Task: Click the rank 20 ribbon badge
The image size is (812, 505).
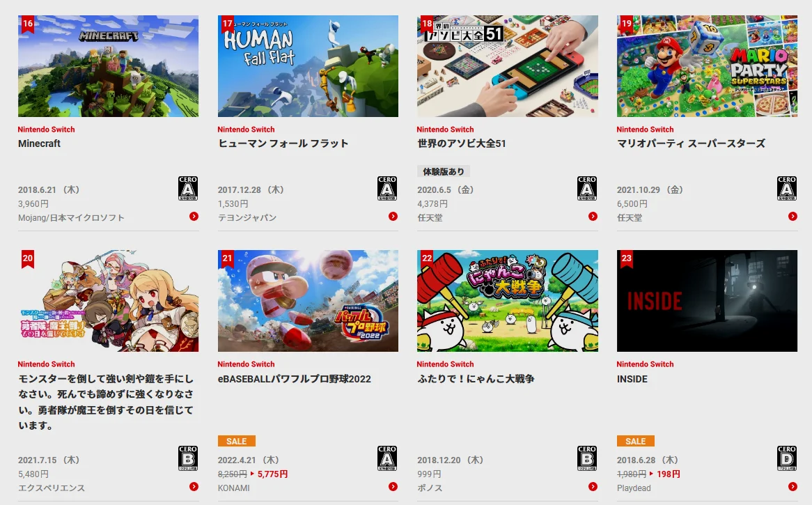Action: (28, 259)
